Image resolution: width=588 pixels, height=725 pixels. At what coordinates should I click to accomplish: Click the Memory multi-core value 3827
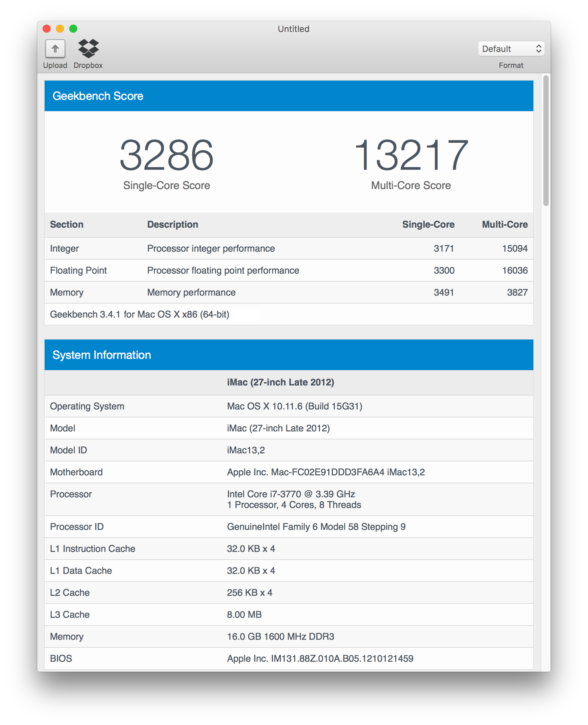click(517, 293)
